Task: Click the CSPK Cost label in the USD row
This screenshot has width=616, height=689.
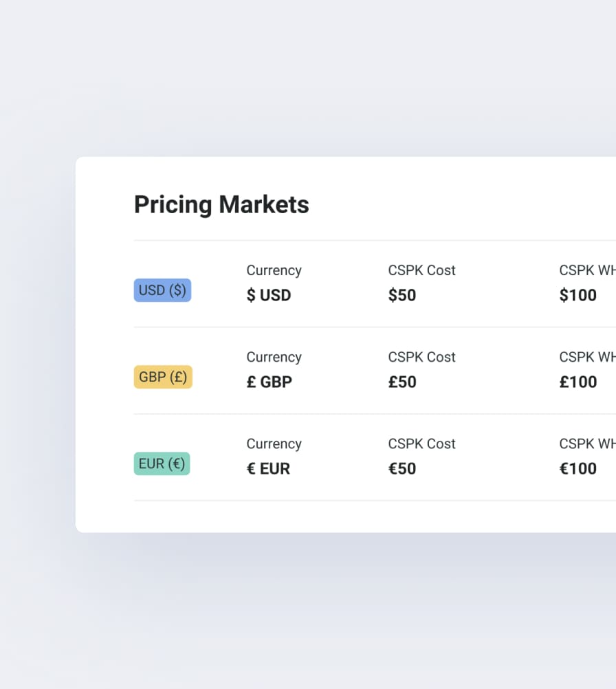Action: (x=421, y=270)
